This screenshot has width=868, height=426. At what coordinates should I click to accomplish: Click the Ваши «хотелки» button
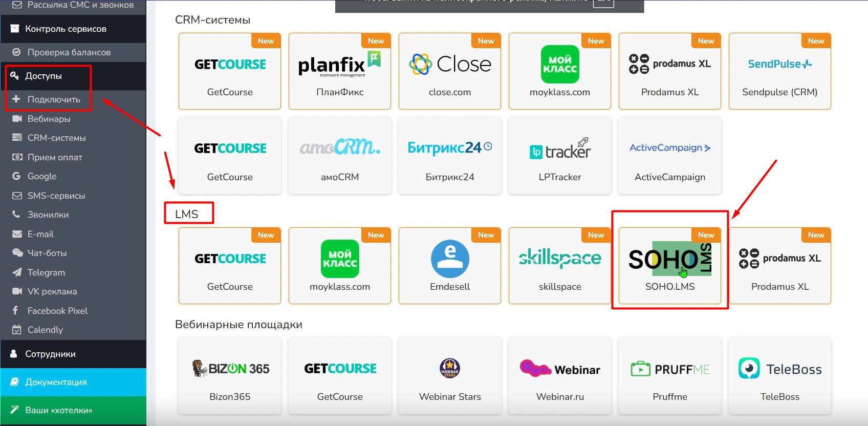coord(59,410)
